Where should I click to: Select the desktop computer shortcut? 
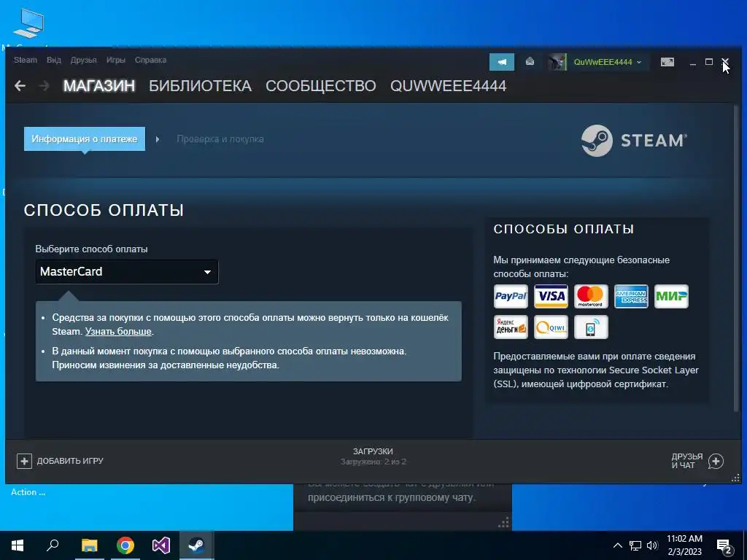[28, 24]
